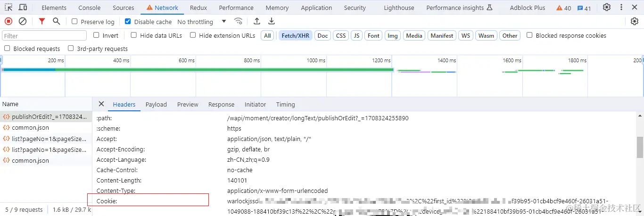The width and height of the screenshot is (644, 216).
Task: Open the Performance panel tab
Action: click(236, 8)
